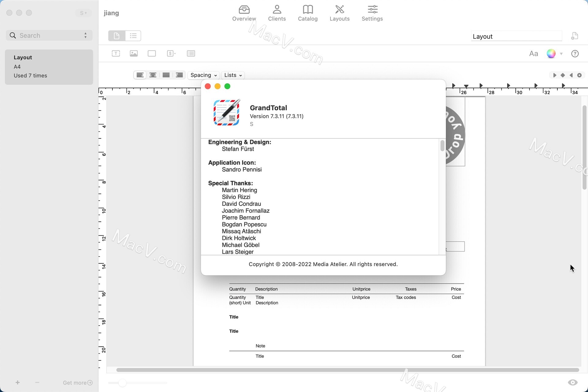Select the left tab stop marker type
This screenshot has width=588, height=392.
point(555,75)
